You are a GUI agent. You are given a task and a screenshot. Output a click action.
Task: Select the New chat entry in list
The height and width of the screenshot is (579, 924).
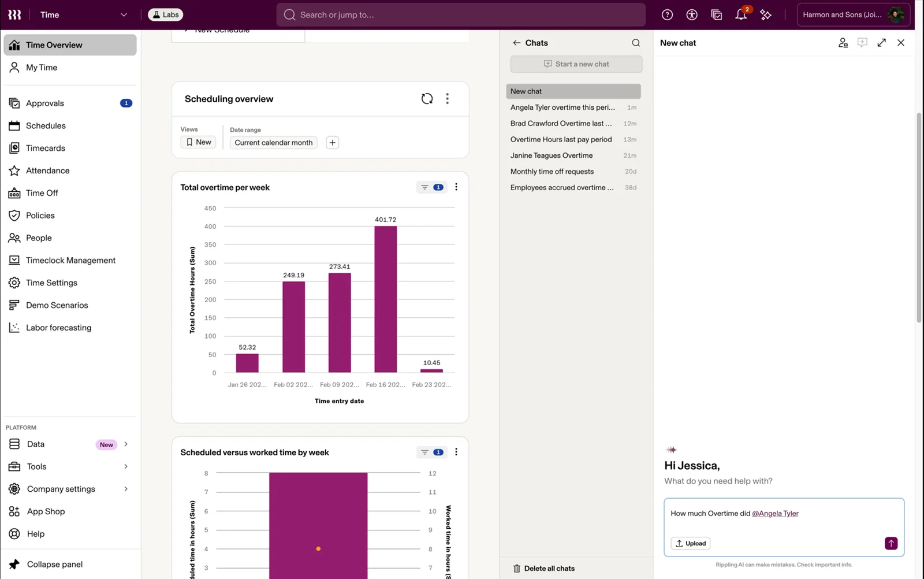[573, 91]
